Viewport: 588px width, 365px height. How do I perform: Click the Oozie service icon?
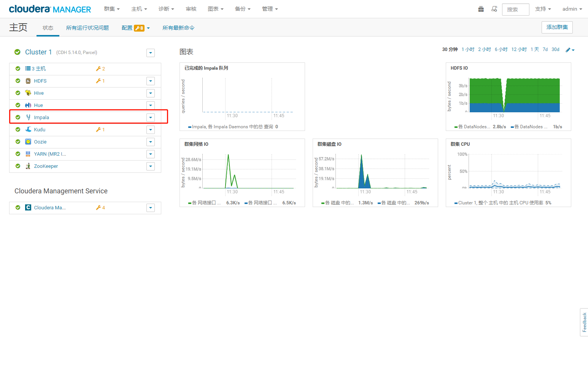(x=28, y=142)
